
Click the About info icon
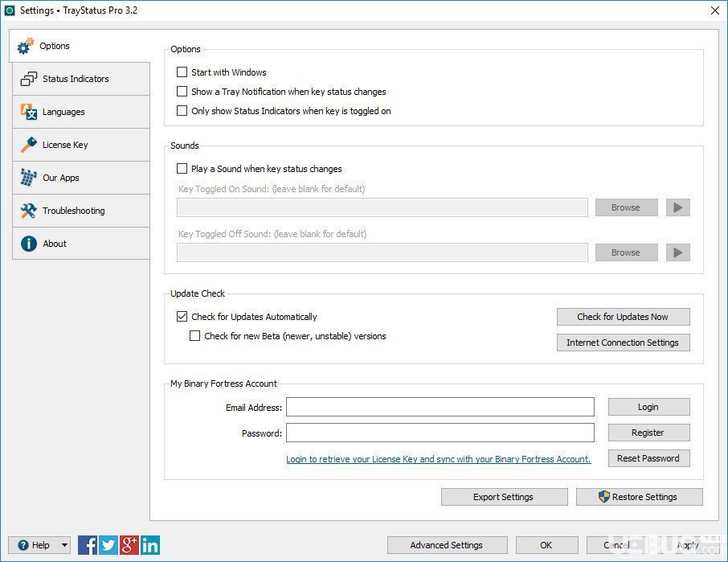click(x=29, y=244)
